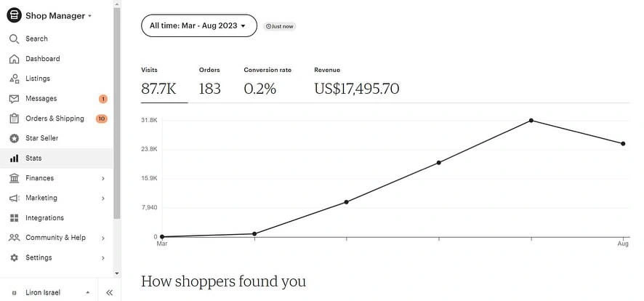Expand the Marketing submenu chevron
The width and height of the screenshot is (644, 301).
[x=103, y=198]
